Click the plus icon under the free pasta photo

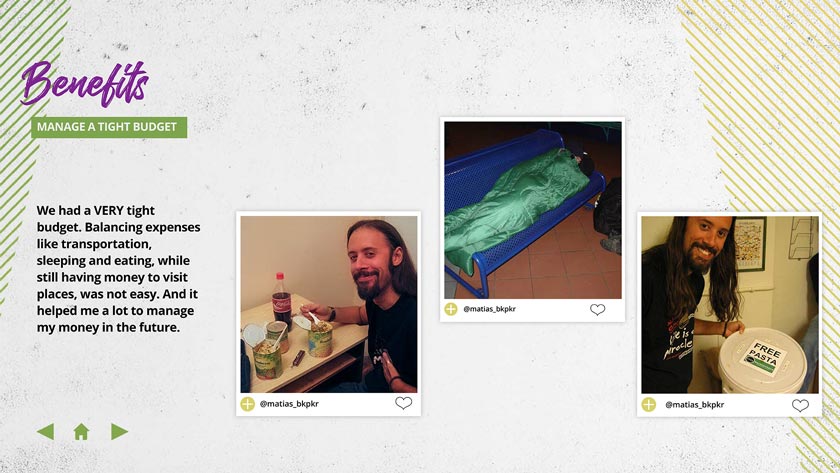click(x=649, y=404)
